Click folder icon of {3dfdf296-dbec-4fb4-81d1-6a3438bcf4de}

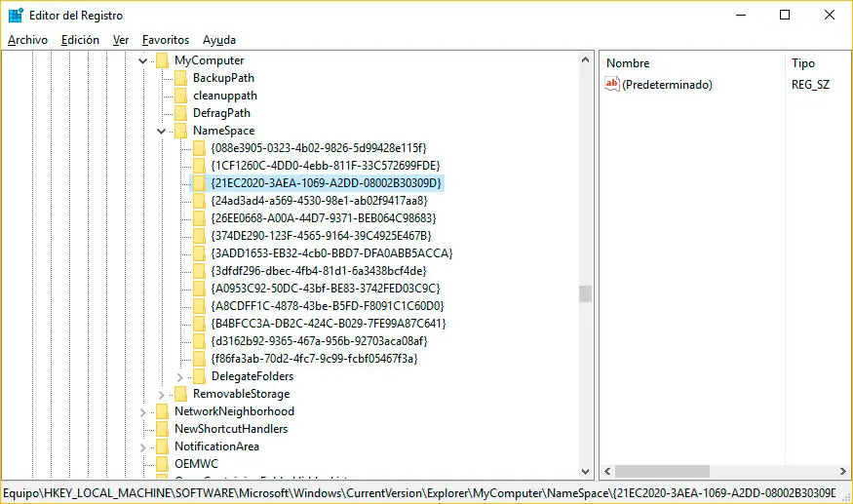point(199,271)
